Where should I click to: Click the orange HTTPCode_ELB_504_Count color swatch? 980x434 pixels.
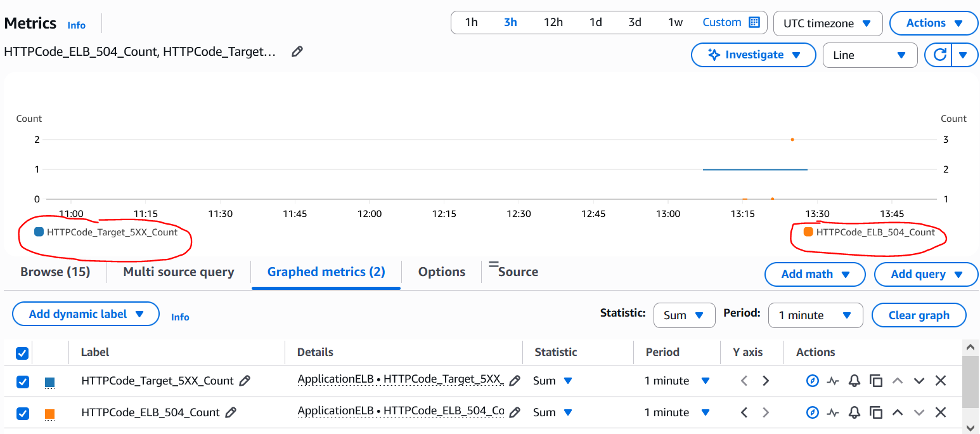click(x=50, y=414)
